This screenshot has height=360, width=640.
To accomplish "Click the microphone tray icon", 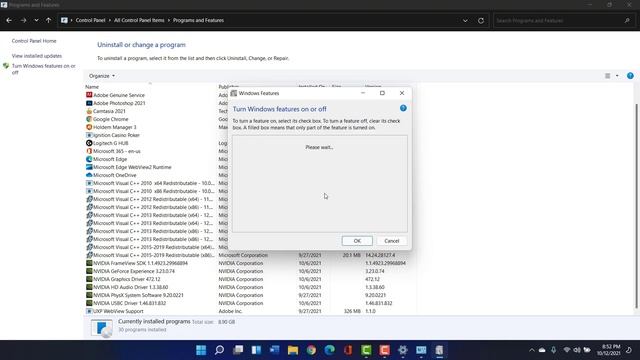I will 553,350.
